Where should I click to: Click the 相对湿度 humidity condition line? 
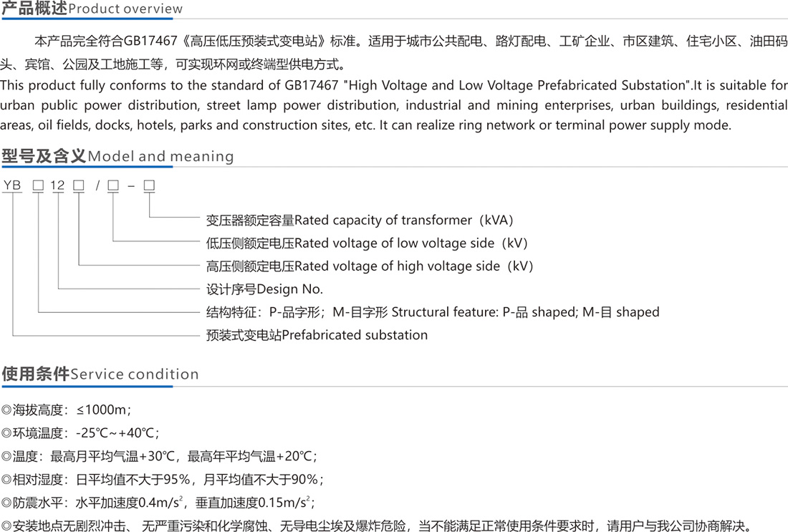tap(162, 479)
